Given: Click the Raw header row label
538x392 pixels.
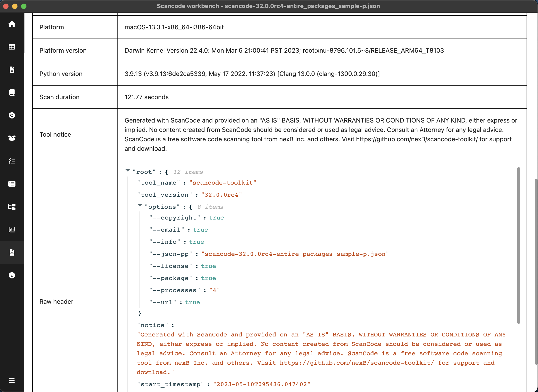Looking at the screenshot, I should 56,302.
